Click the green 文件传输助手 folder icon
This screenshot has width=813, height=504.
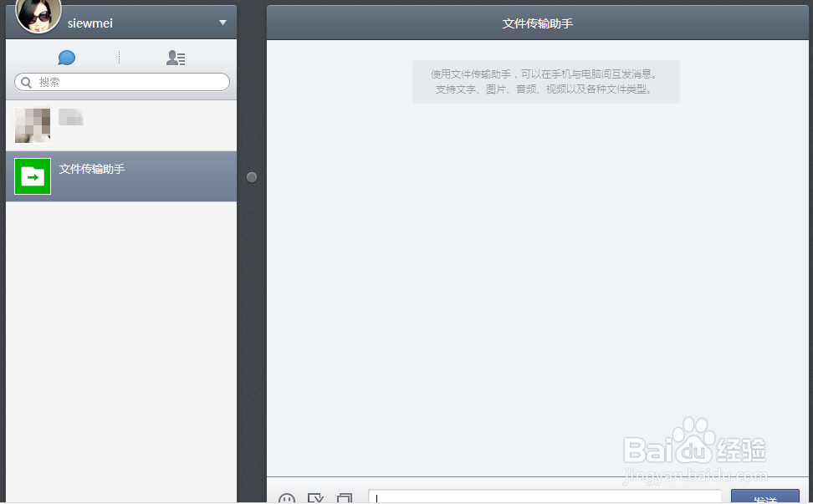33,176
